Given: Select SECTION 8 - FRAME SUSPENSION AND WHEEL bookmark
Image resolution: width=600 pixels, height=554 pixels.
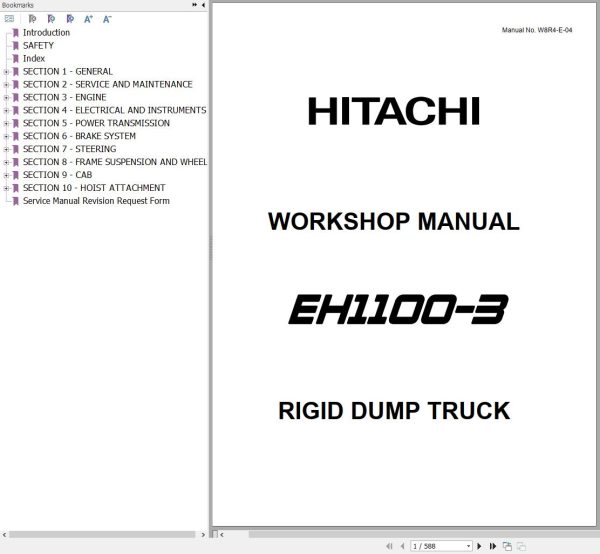Looking at the screenshot, I should click(x=115, y=162).
